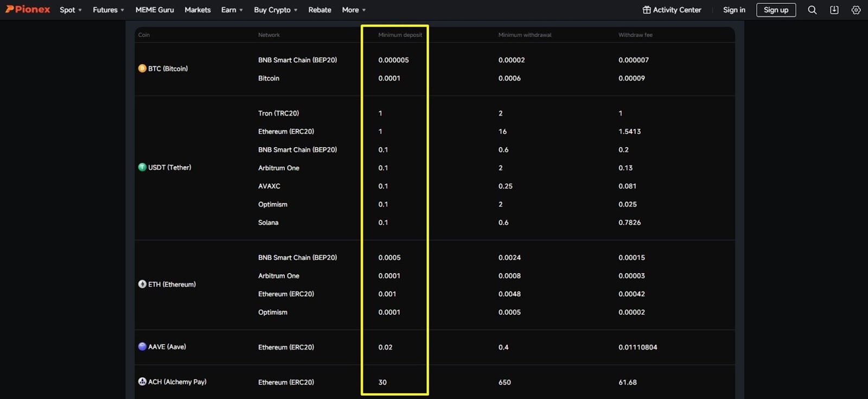Click the Activity Center gift icon
Screen dimensions: 868x399
647,10
